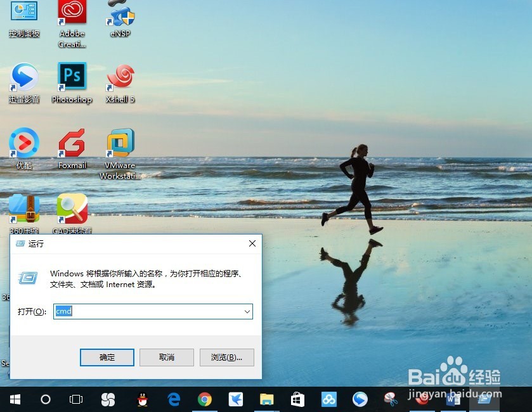
Task: Open Google Chrome from the taskbar
Action: click(x=204, y=399)
